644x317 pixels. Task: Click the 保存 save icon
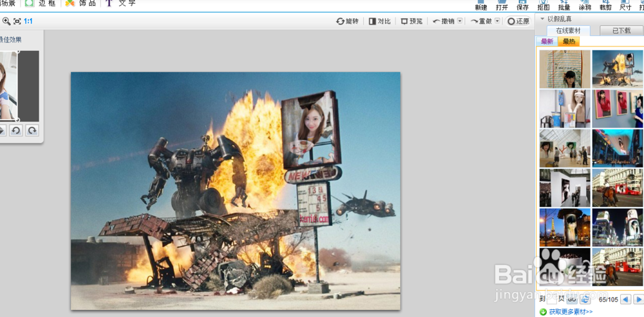[x=522, y=5]
